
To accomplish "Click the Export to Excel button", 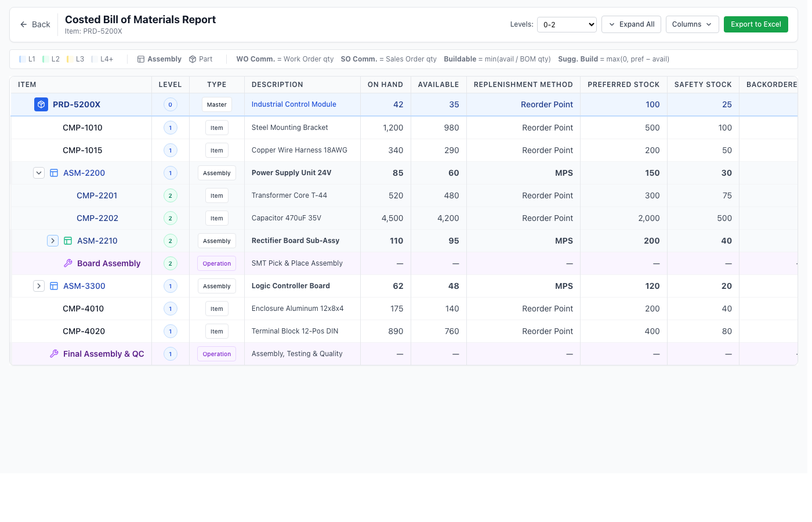I will coord(756,24).
